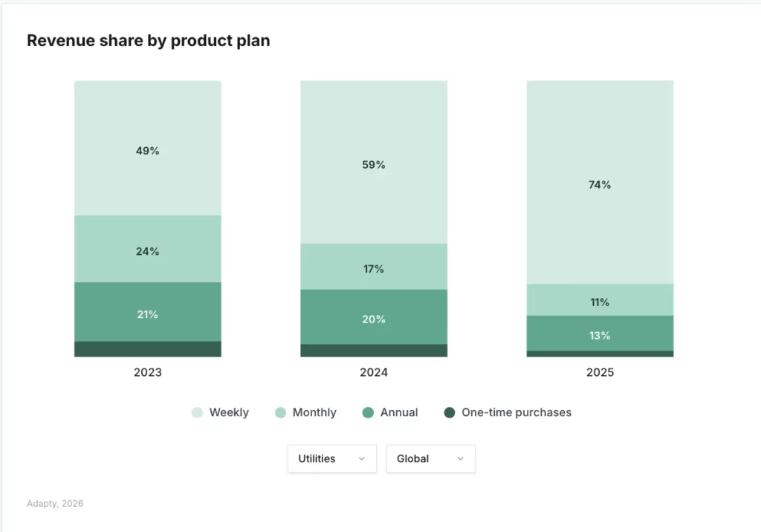Click the Revenue share by product plan title
This screenshot has height=532, width=761.
pyautogui.click(x=149, y=41)
